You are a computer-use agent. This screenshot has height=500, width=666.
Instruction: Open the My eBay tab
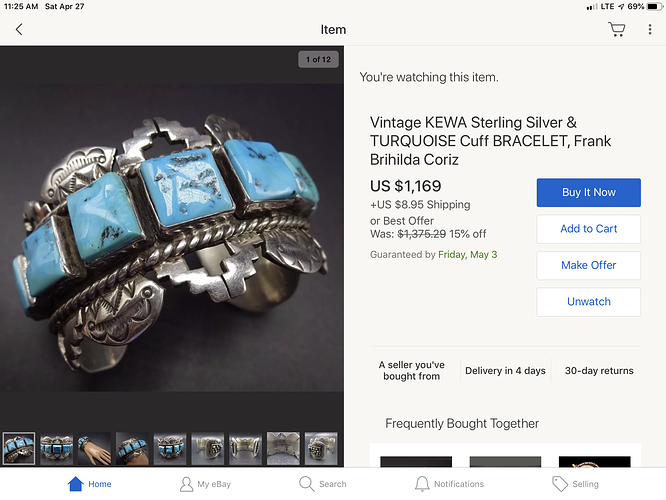coord(205,484)
